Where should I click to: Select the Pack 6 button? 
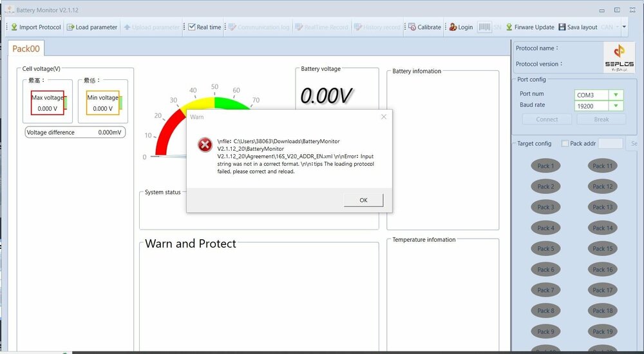pyautogui.click(x=545, y=270)
